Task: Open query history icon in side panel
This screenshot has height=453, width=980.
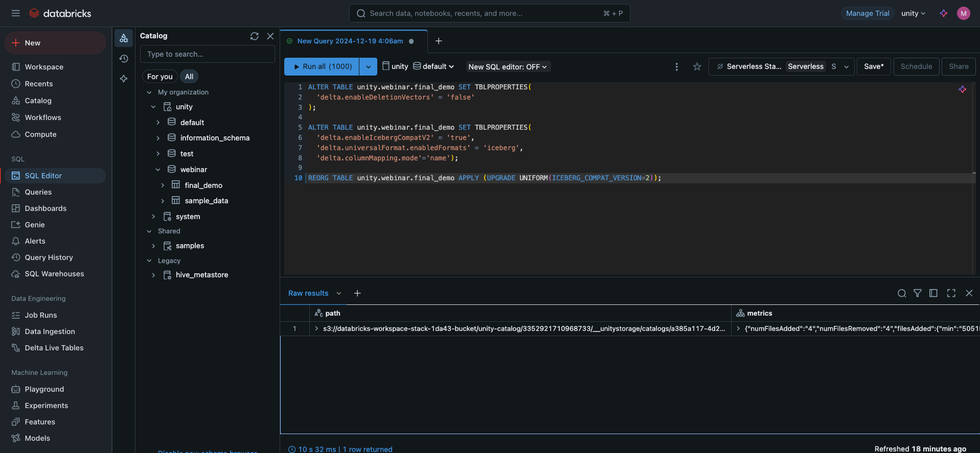Action: coord(124,59)
